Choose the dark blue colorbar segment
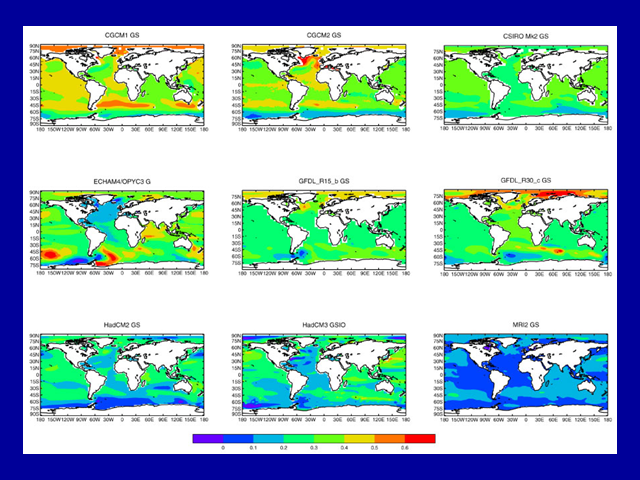This screenshot has height=480, width=640. pos(237,438)
